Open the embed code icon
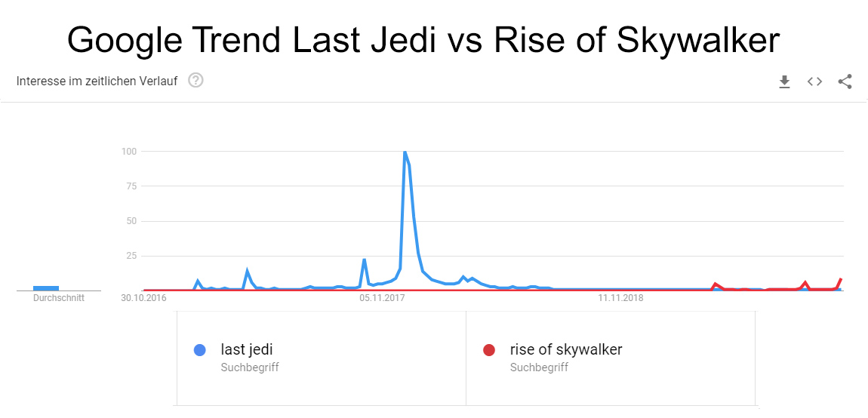 814,81
